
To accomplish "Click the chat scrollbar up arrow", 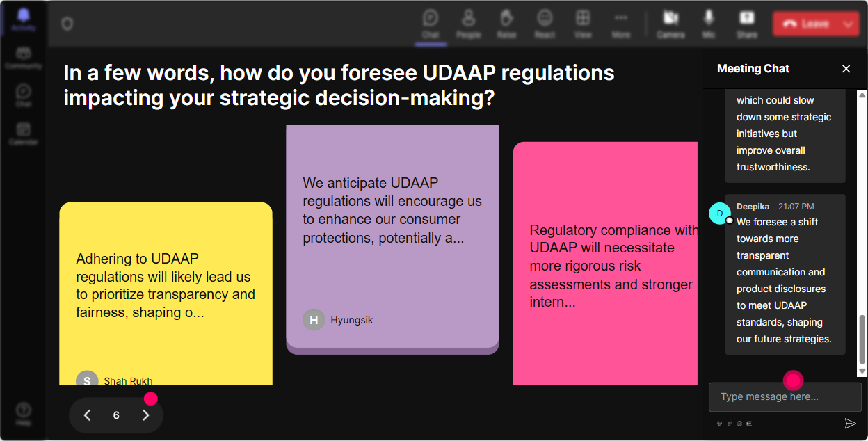I will 862,95.
